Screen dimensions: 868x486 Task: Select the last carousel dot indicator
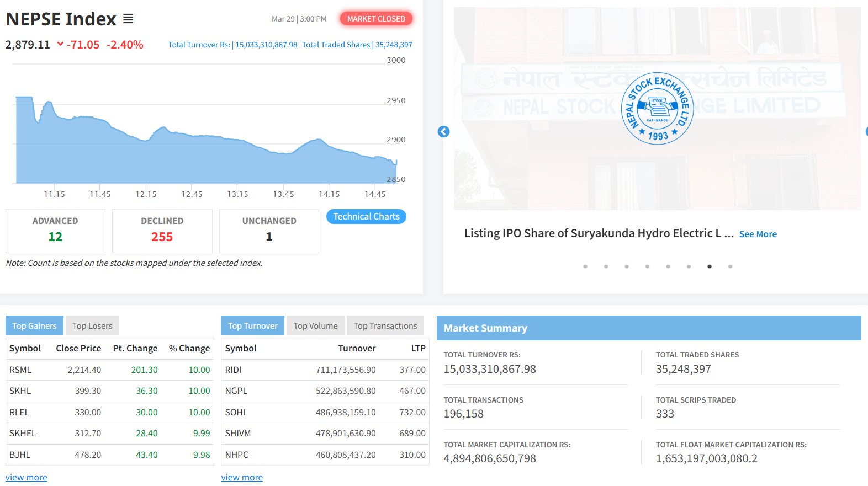[730, 266]
